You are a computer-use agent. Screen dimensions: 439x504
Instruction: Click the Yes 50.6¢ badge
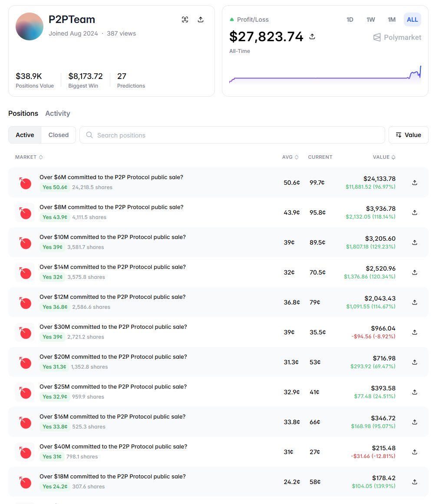(55, 187)
